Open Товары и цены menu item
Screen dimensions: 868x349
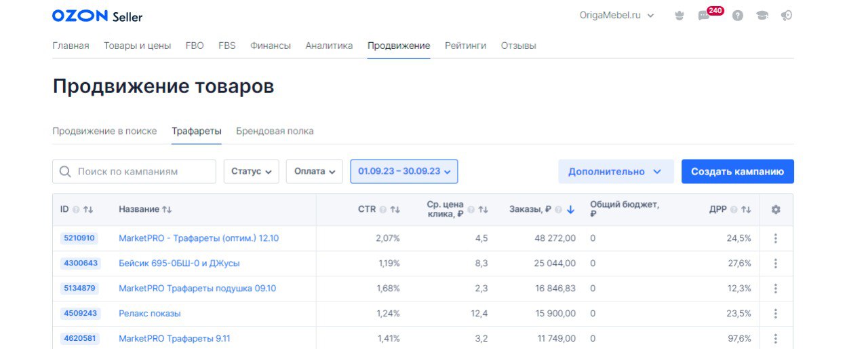pos(137,45)
